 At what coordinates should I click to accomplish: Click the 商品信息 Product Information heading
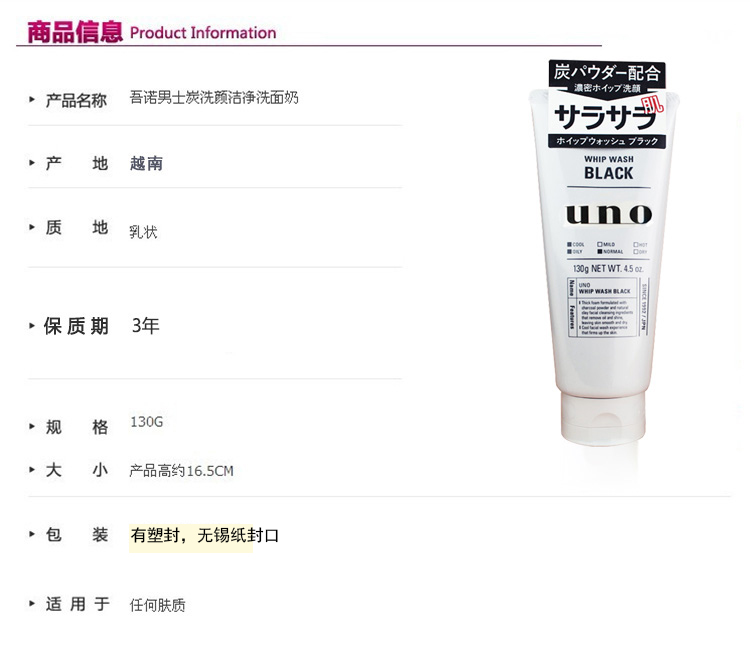(x=152, y=32)
